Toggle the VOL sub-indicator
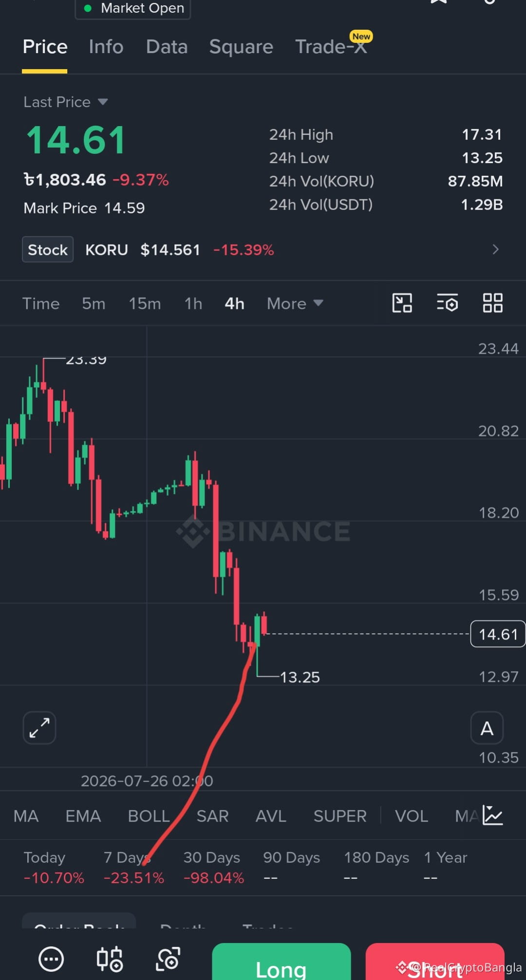 tap(412, 816)
